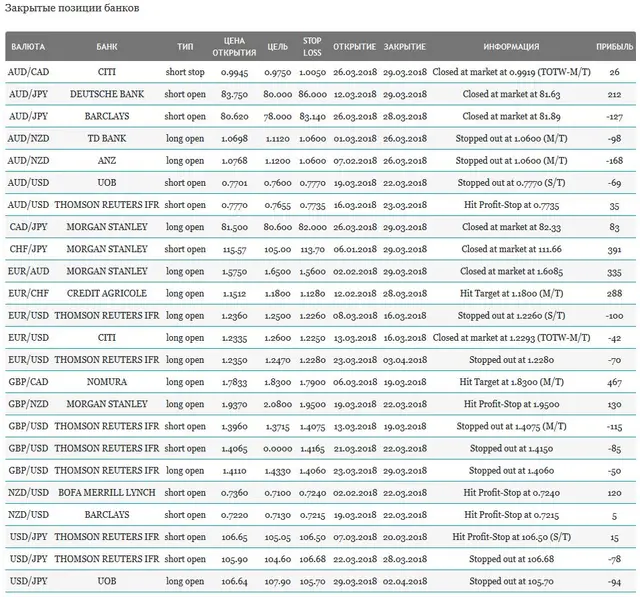
Task: Click the profit value -127
Action: point(615,117)
